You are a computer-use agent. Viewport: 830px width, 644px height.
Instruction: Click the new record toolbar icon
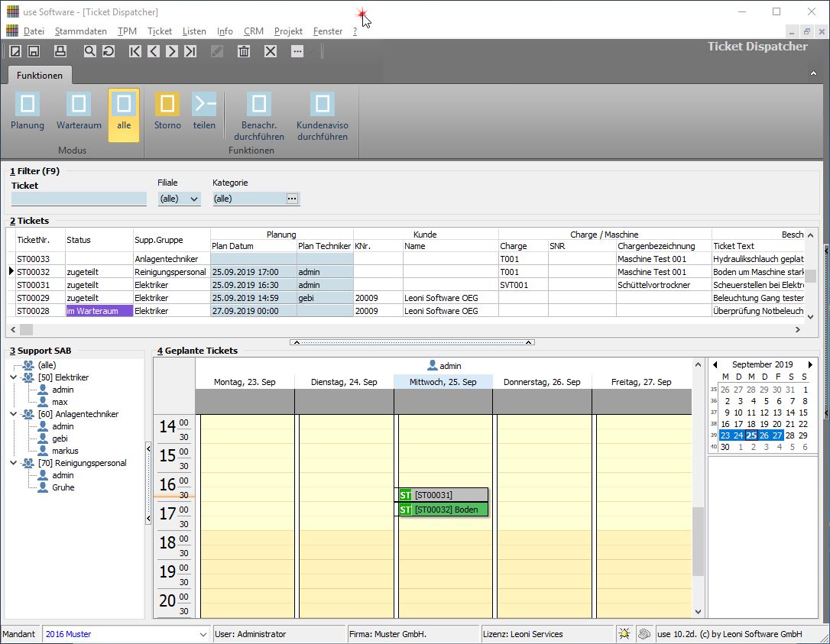click(15, 51)
